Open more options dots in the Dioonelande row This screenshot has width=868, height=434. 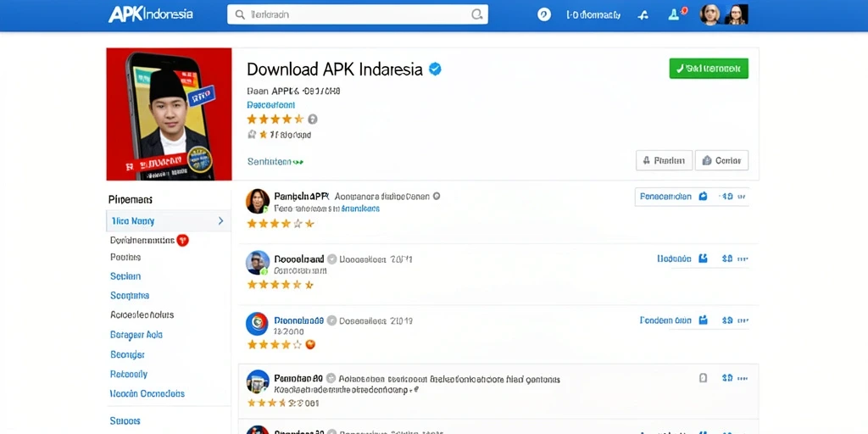click(743, 320)
